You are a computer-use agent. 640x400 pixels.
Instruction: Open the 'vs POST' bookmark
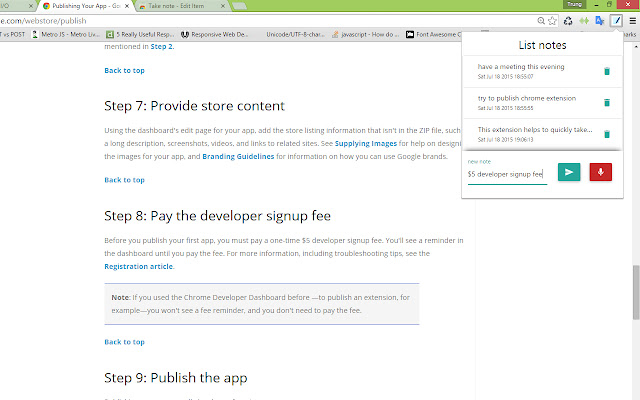[13, 35]
